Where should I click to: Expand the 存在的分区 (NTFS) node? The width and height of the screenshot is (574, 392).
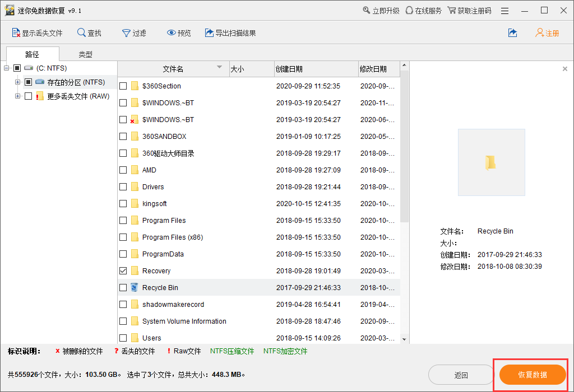point(17,82)
